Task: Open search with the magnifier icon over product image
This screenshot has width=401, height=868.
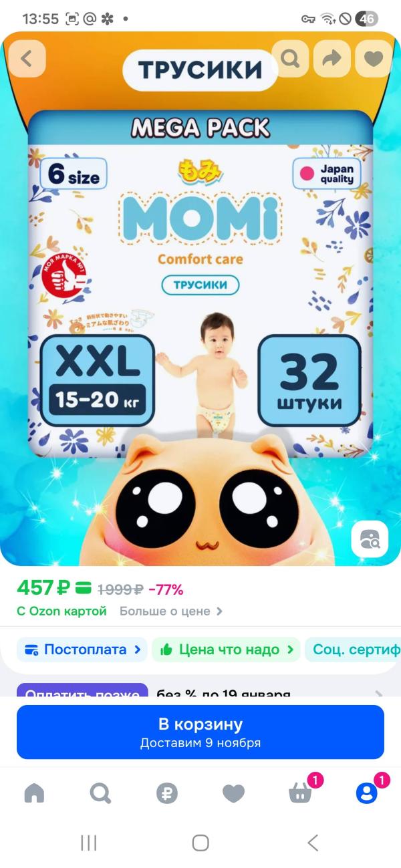Action: (x=290, y=59)
